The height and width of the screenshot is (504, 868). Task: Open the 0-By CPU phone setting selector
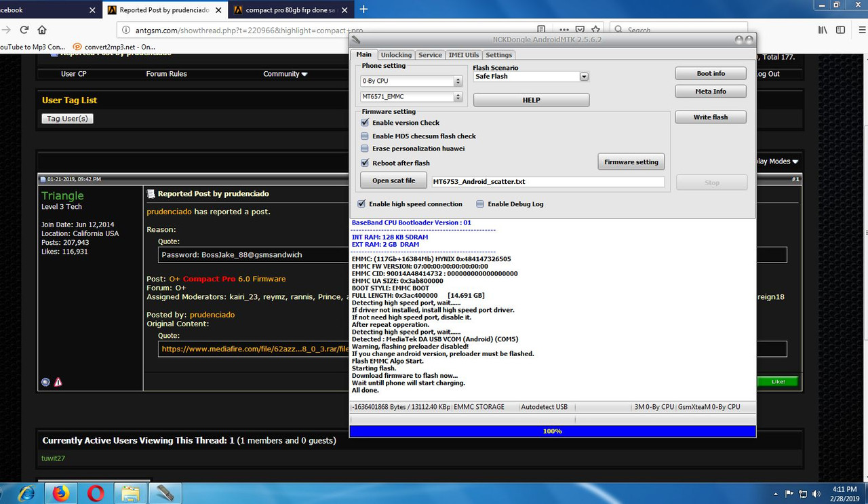coord(411,81)
